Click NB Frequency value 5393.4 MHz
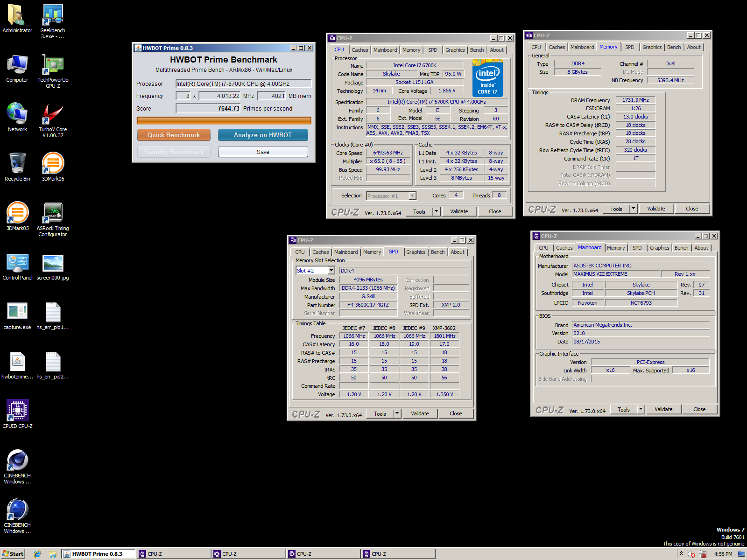 pos(670,80)
